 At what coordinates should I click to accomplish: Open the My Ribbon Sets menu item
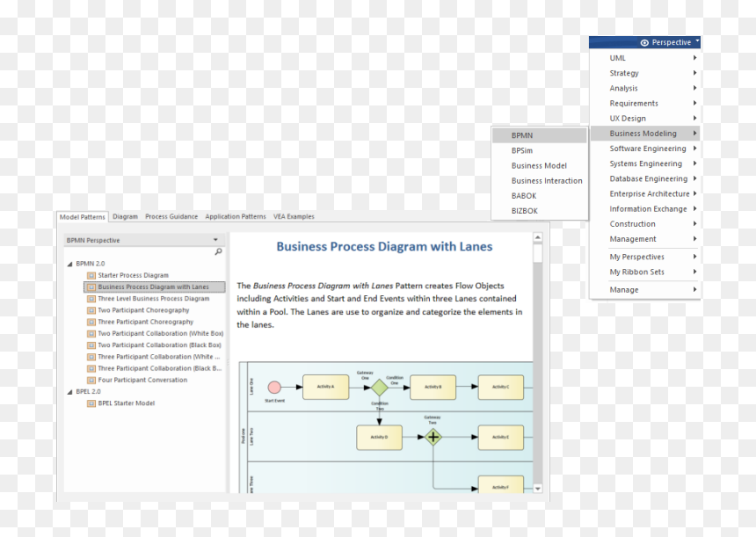click(x=645, y=272)
